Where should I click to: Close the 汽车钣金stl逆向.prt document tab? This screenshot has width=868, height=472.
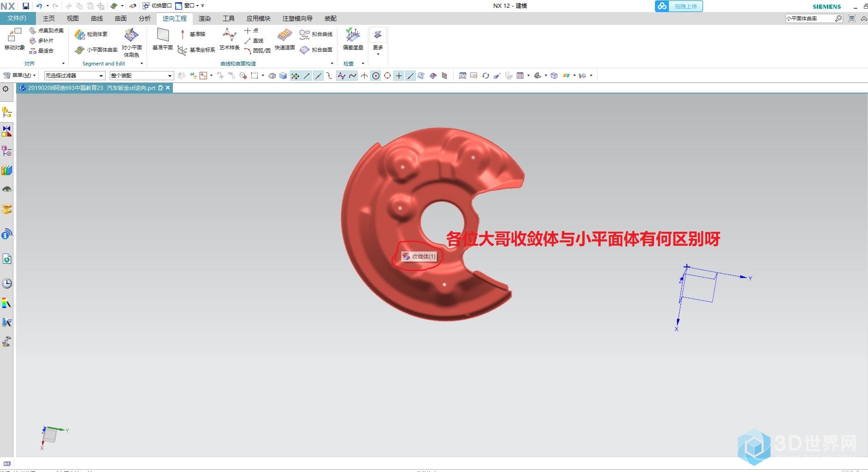(168, 88)
